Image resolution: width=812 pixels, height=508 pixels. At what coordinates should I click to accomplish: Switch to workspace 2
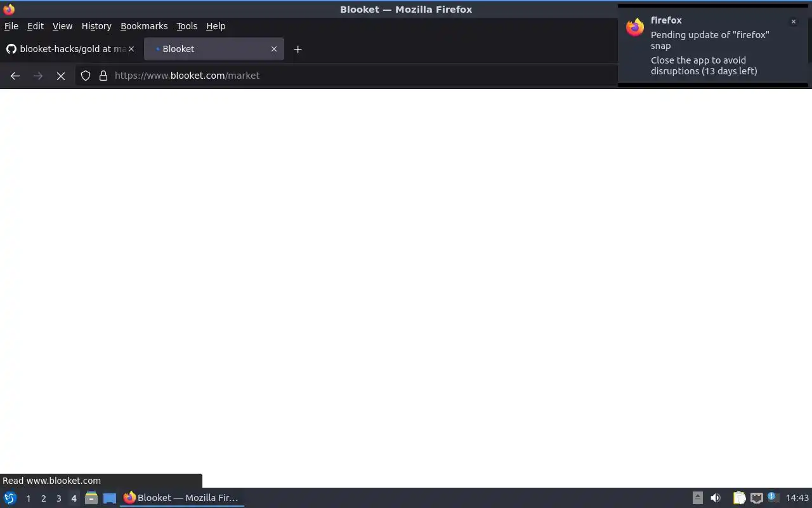tap(44, 498)
